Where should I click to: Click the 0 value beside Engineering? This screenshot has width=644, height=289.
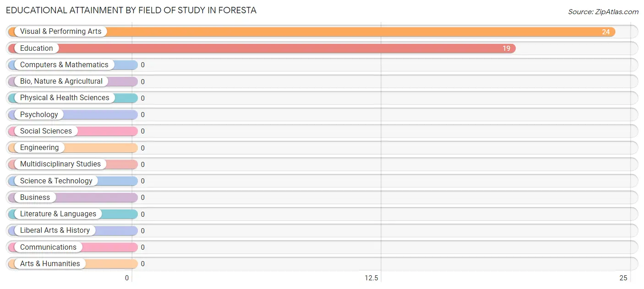tap(142, 148)
